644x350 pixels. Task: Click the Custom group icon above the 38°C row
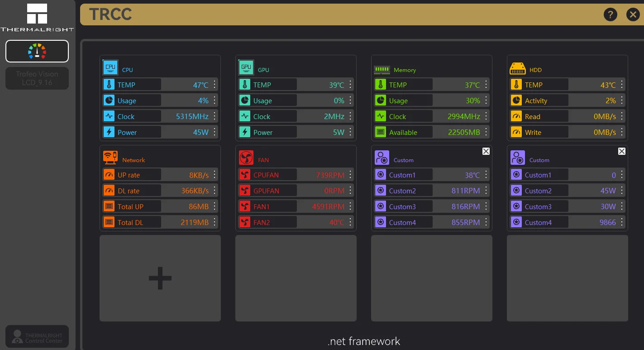point(382,158)
